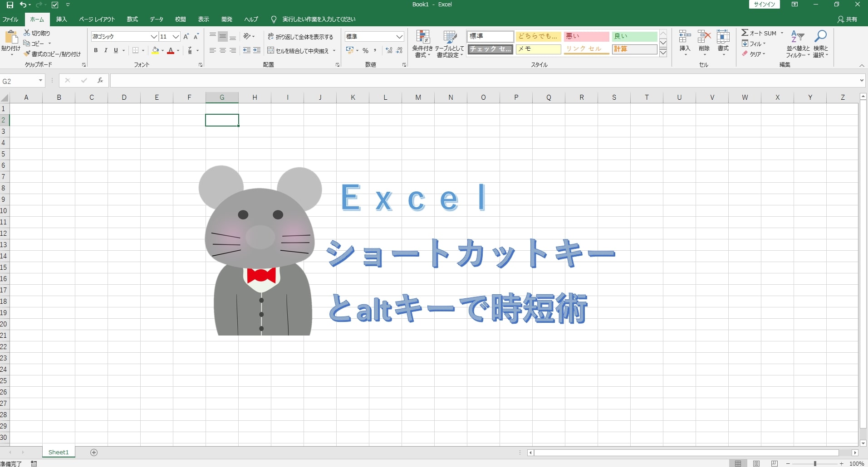The image size is (868, 467).
Task: Click the Cut scissors icon
Action: coord(27,33)
